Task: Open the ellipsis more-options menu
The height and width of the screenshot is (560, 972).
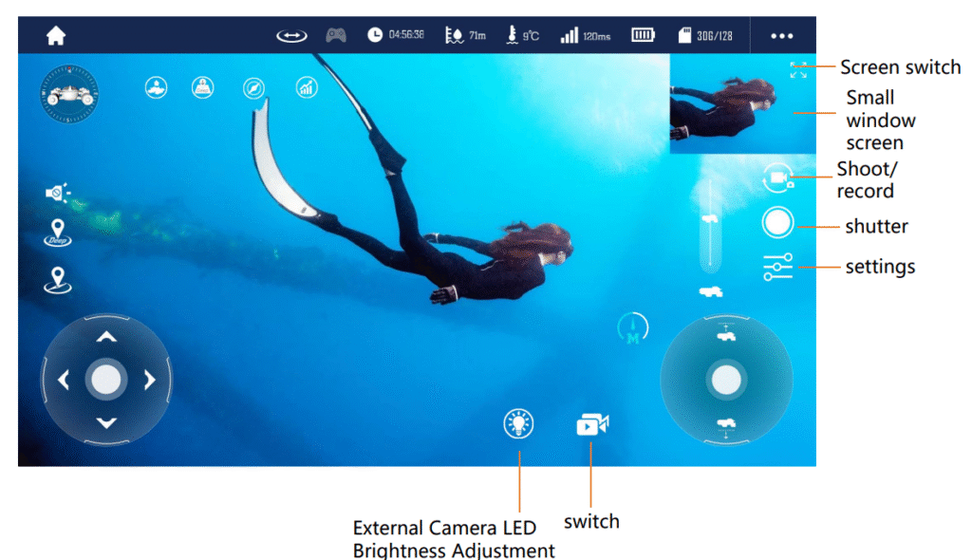Action: [x=780, y=34]
